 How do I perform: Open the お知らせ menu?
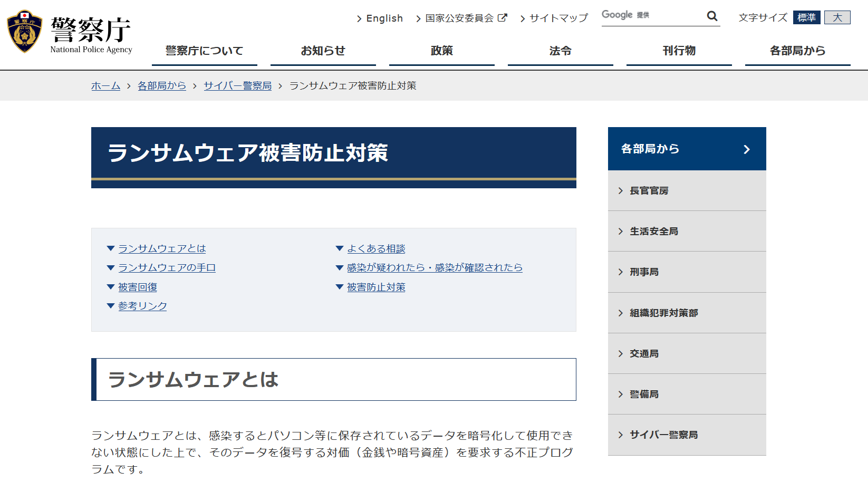click(323, 51)
